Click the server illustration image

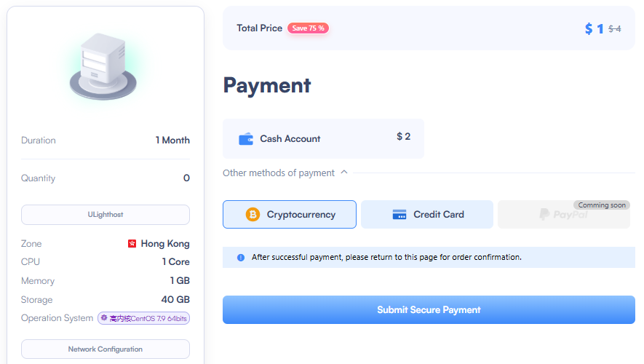coord(103,66)
